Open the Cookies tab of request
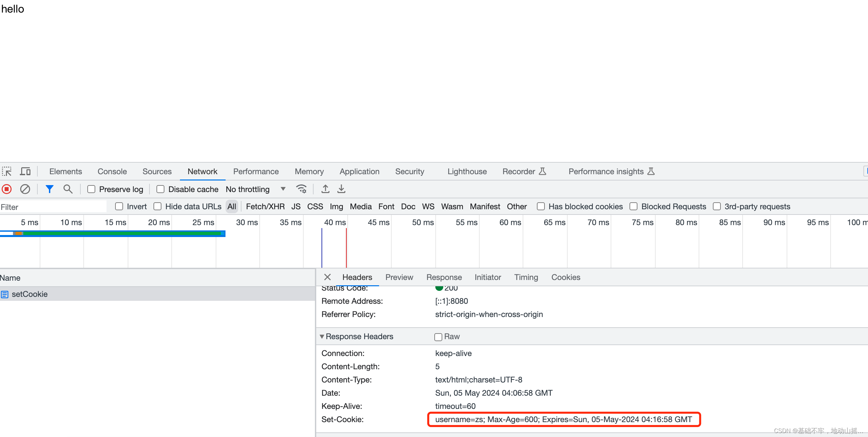 (x=565, y=277)
